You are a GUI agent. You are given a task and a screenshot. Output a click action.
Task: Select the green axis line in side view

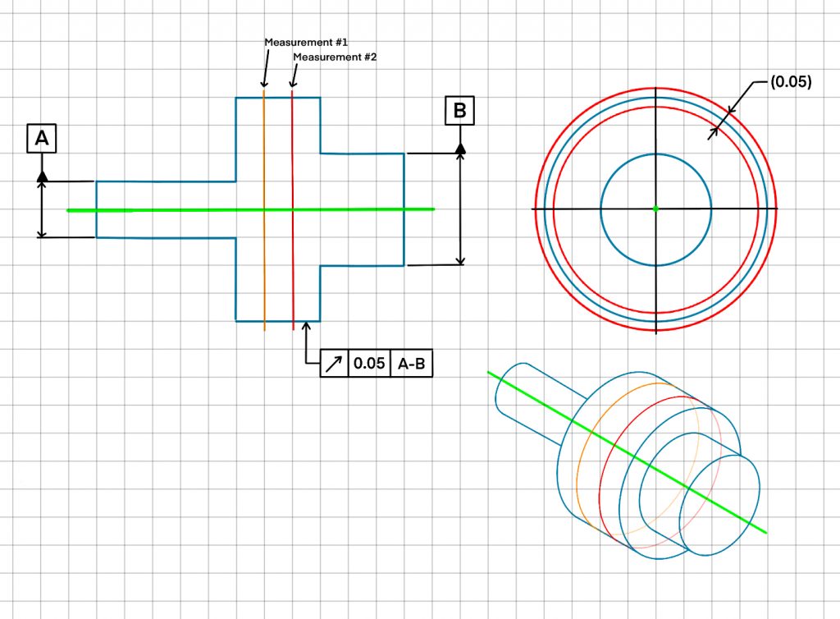pos(164,210)
